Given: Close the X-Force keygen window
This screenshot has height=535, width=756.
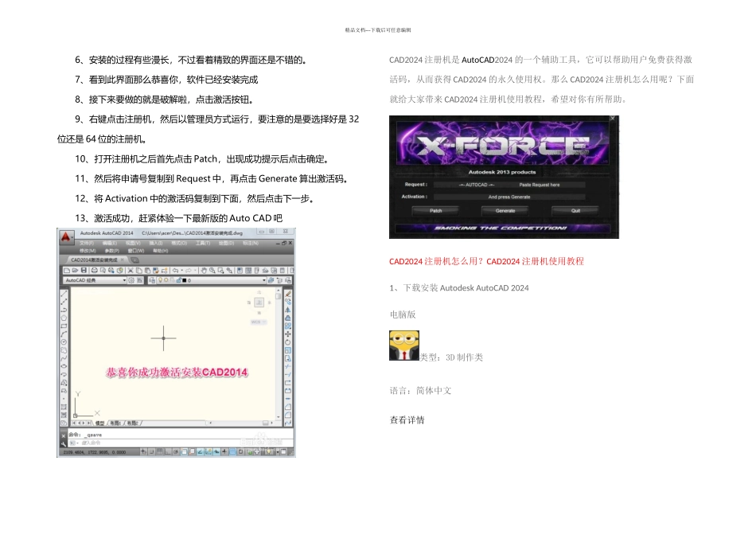Looking at the screenshot, I should 612,118.
